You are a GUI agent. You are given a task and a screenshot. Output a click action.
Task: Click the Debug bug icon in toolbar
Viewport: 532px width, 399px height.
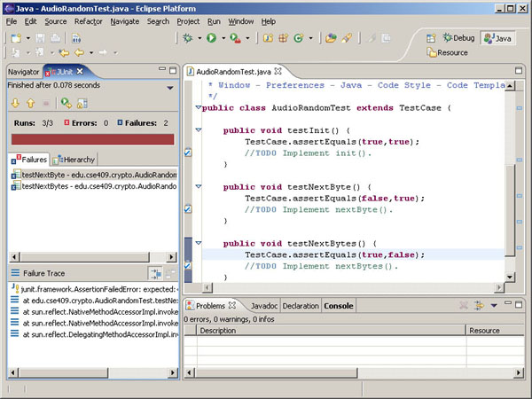(x=187, y=38)
